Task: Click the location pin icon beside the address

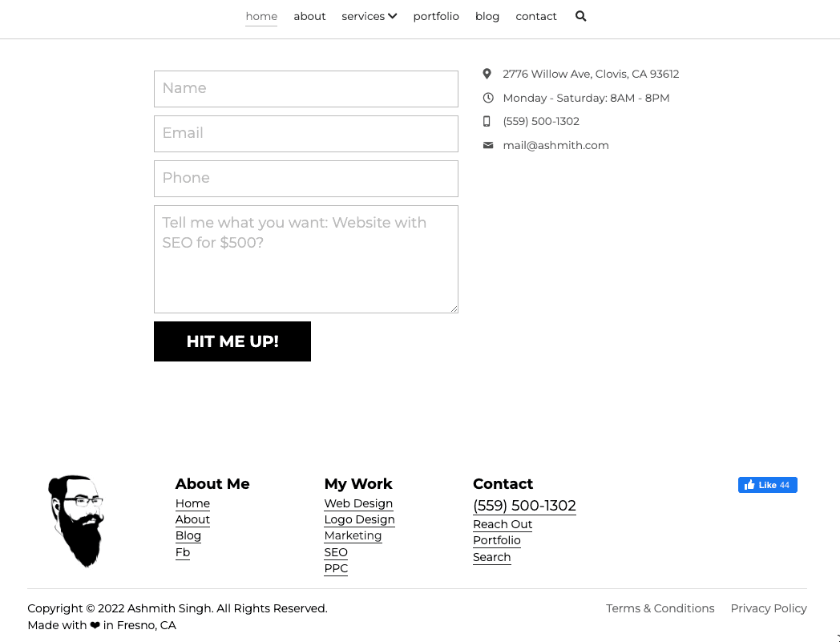Action: coord(487,73)
